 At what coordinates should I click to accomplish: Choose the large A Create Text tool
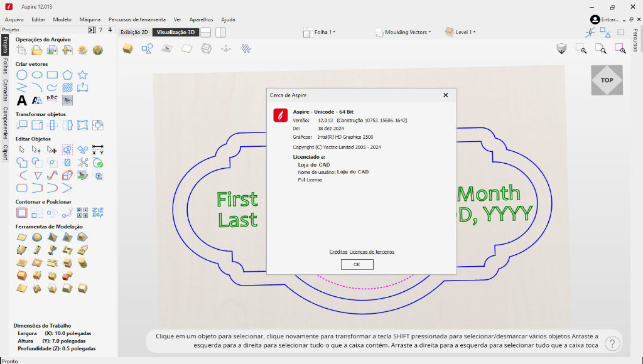(x=22, y=100)
